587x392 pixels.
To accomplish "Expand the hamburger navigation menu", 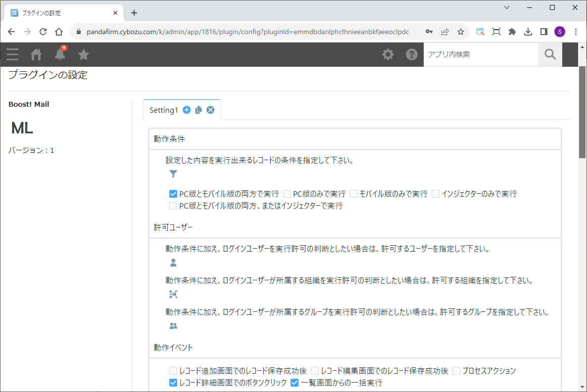I will pyautogui.click(x=12, y=54).
